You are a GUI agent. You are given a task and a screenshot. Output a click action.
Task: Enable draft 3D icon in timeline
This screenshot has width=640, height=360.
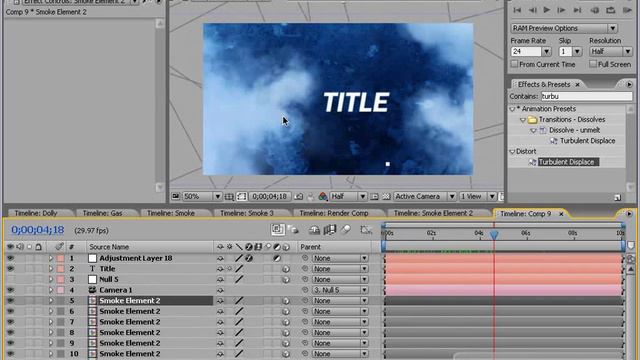click(x=293, y=230)
